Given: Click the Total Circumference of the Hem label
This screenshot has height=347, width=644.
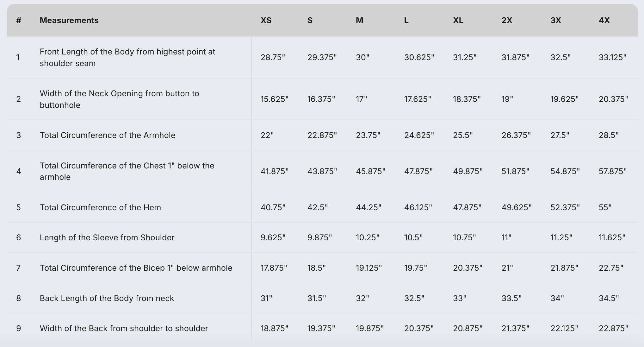Looking at the screenshot, I should [x=100, y=207].
